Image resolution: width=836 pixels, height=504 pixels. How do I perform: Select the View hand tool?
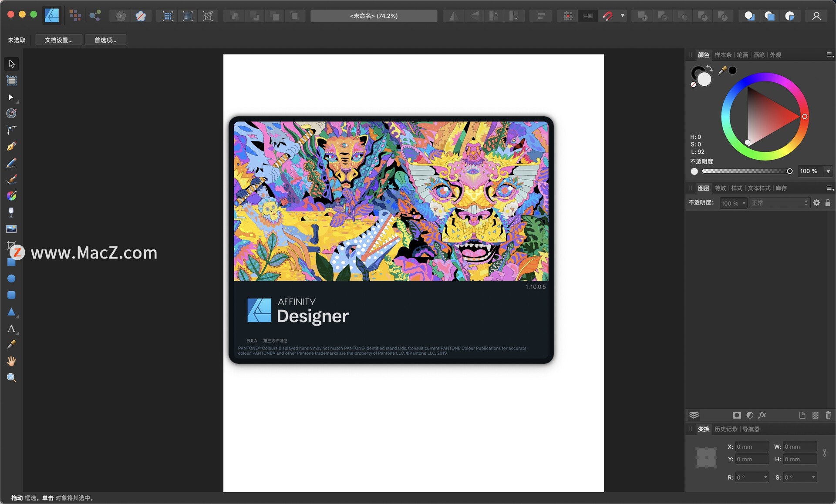12,361
